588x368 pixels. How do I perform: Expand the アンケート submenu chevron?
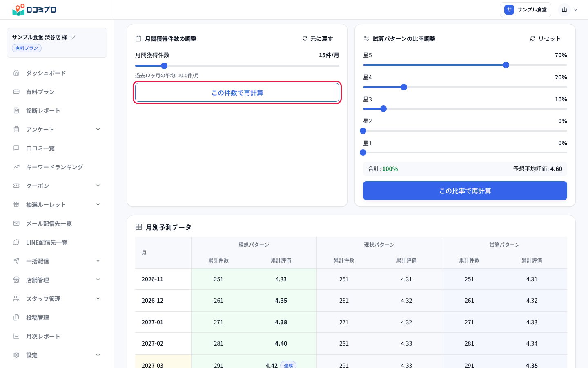(98, 129)
